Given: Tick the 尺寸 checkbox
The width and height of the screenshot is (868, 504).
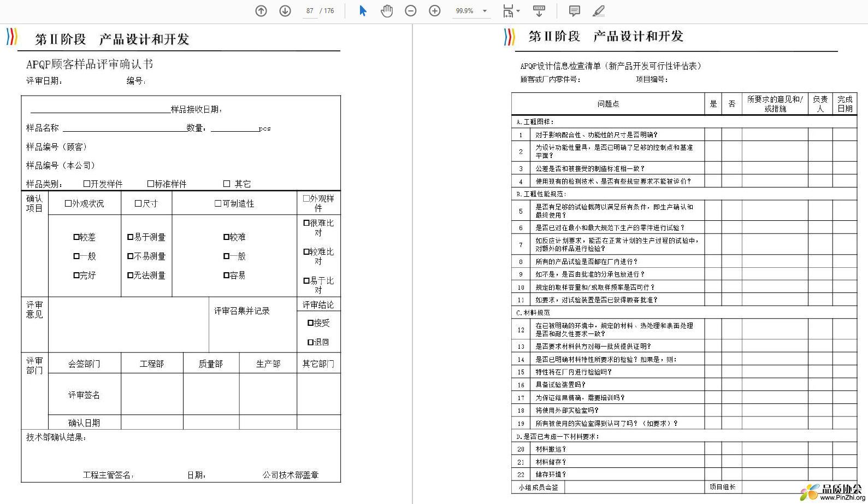Looking at the screenshot, I should pyautogui.click(x=138, y=203).
